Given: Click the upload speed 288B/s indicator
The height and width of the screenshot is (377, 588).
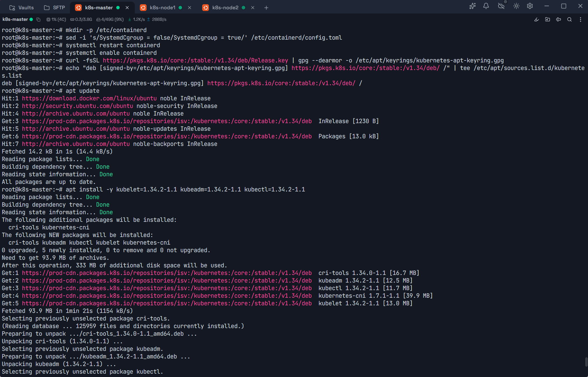Looking at the screenshot, I should [157, 19].
